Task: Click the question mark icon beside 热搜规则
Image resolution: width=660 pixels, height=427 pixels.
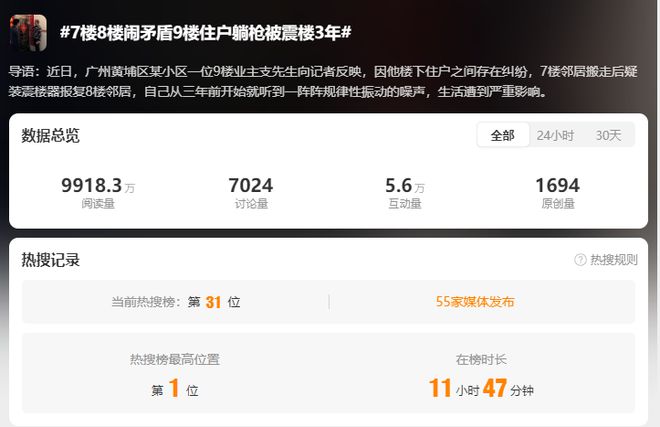Action: (x=580, y=260)
